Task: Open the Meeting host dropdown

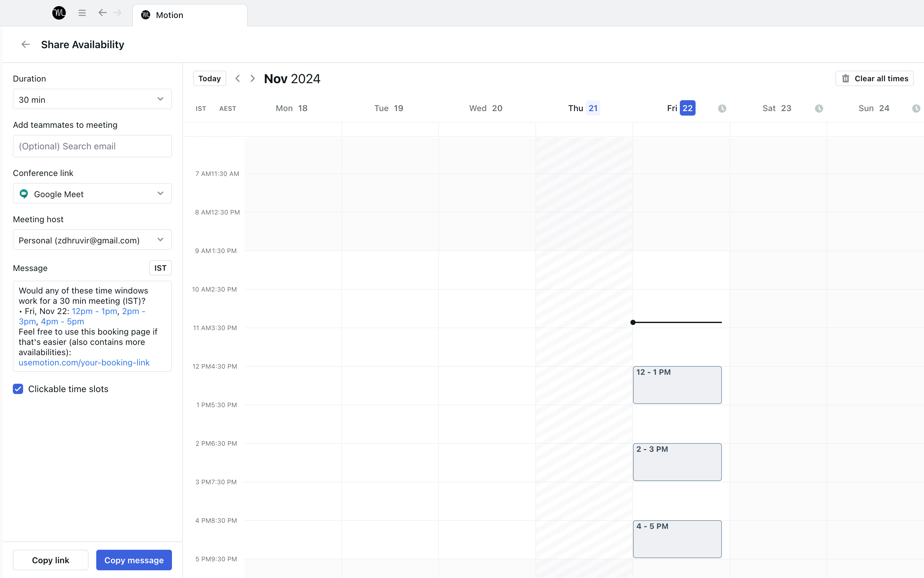Action: (x=92, y=240)
